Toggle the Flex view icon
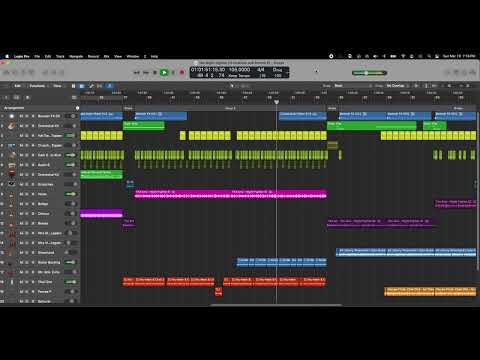 point(99,86)
